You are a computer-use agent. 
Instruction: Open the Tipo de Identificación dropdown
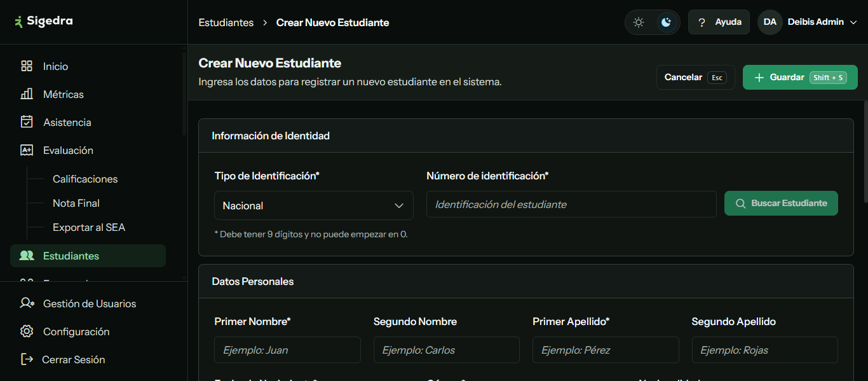[314, 205]
